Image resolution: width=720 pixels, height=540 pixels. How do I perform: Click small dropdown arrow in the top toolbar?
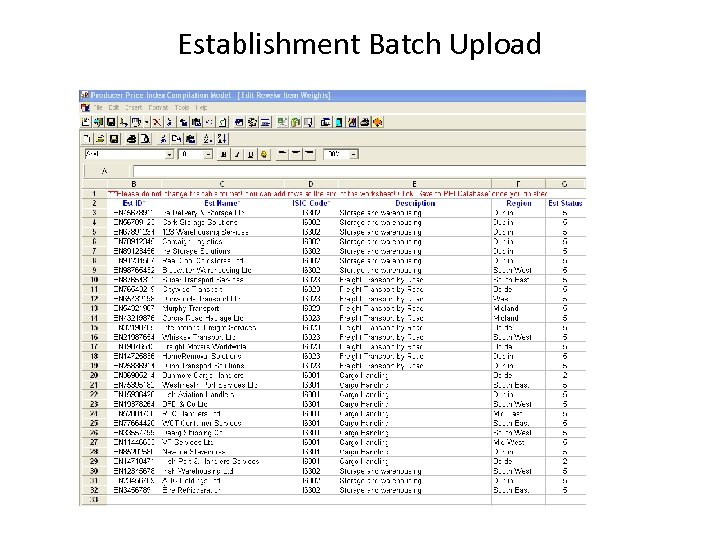point(146,122)
